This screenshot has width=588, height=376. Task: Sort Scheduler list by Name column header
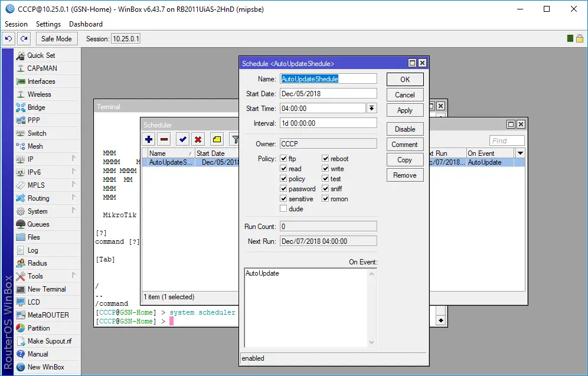pyautogui.click(x=171, y=153)
